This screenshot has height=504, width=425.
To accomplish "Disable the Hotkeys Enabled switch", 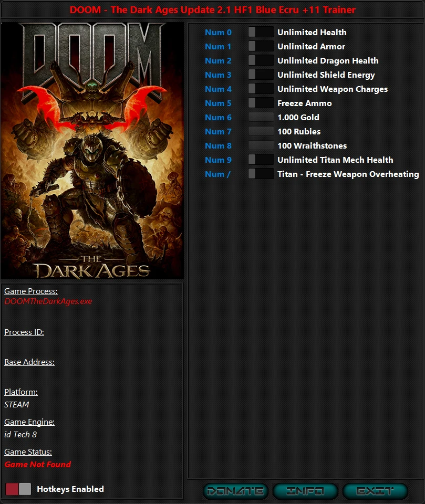I will tap(17, 489).
